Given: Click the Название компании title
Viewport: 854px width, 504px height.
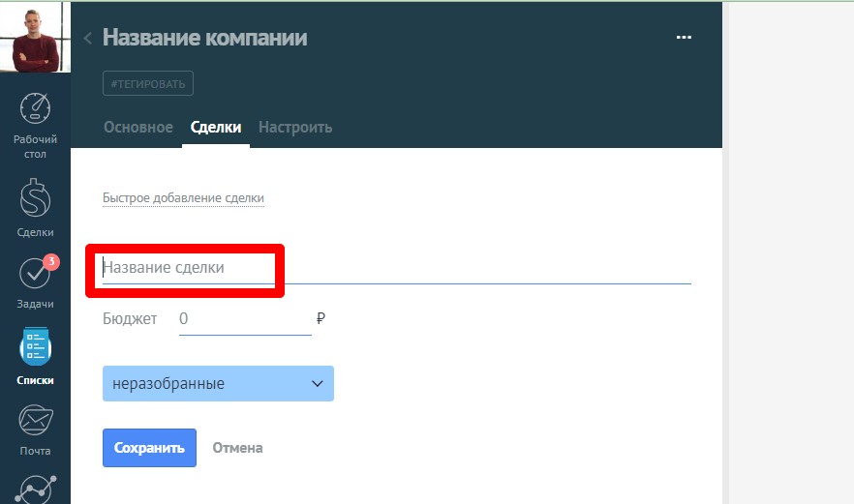Looking at the screenshot, I should pos(205,38).
